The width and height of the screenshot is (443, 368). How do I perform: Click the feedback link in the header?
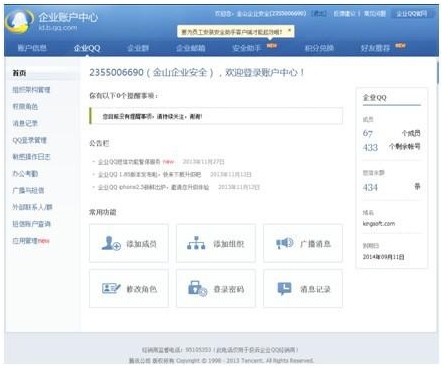click(x=345, y=13)
